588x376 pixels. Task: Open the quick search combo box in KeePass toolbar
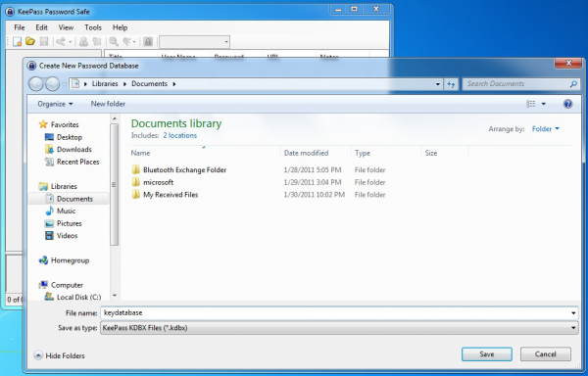[194, 42]
